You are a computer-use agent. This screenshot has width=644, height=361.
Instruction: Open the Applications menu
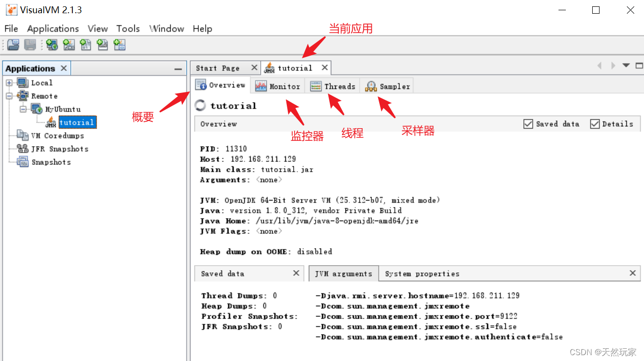[53, 28]
